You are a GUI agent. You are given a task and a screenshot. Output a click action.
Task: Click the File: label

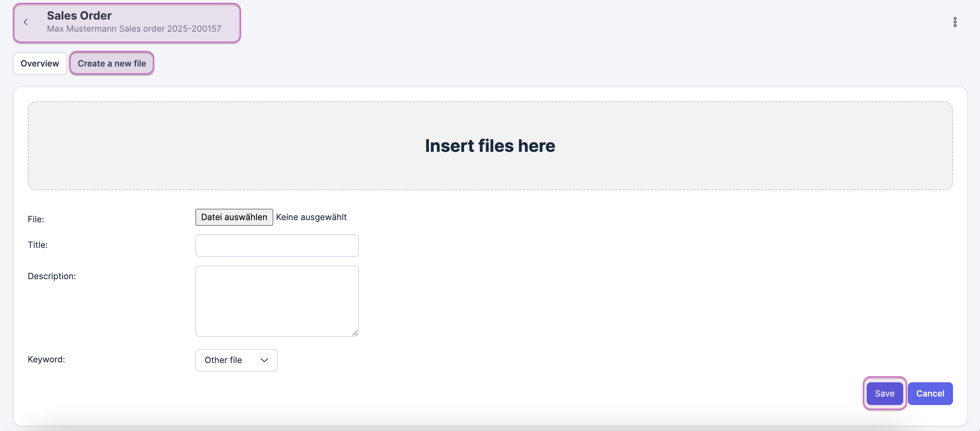tap(36, 219)
